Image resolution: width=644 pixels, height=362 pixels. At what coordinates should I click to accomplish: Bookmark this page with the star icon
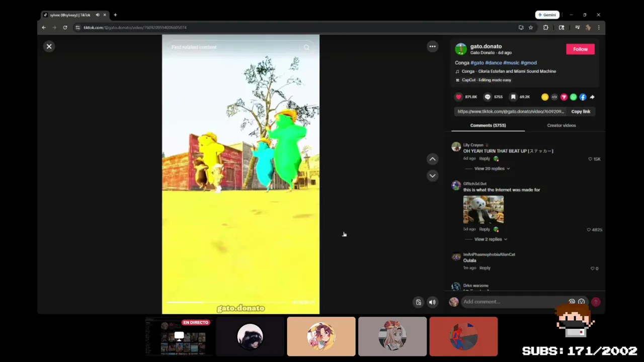coord(530,28)
